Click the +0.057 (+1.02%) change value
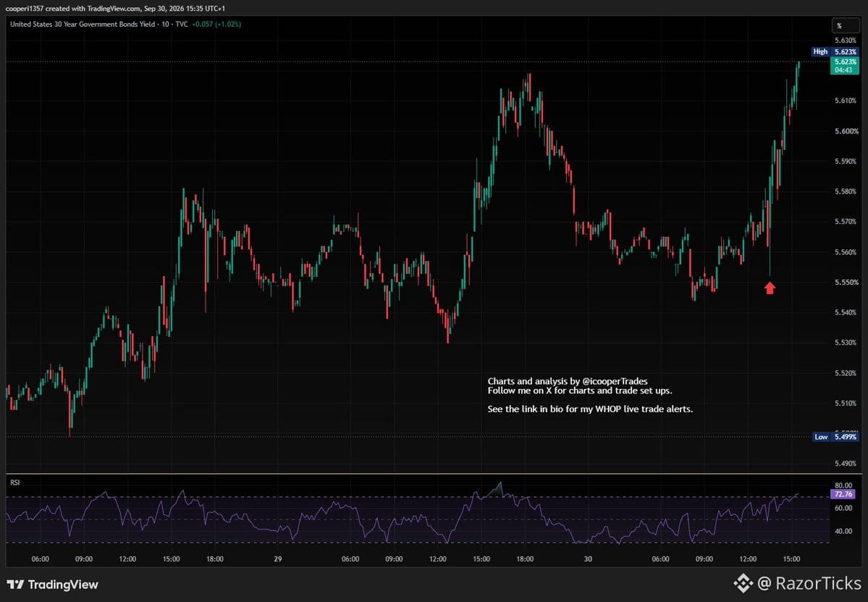Screen dimensions: 868x602 click(216, 25)
